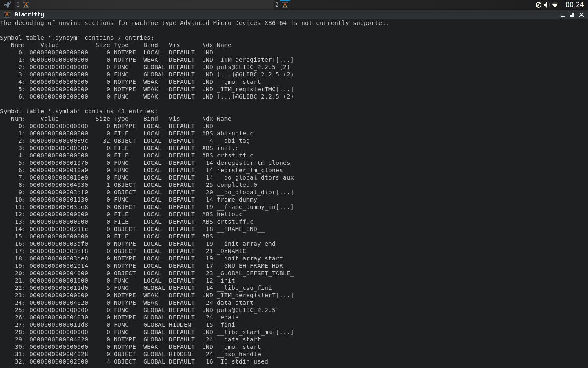Image resolution: width=588 pixels, height=368 pixels.
Task: Click the data_start symbol in row 24
Action: coord(235,303)
